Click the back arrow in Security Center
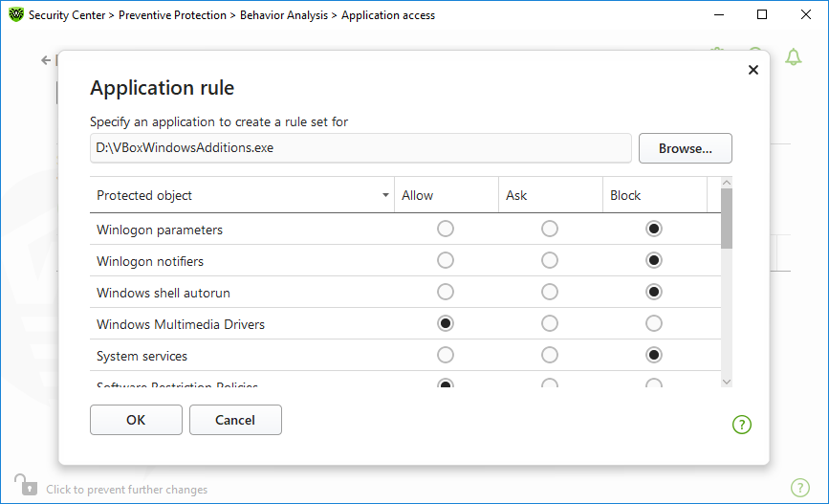The height and width of the screenshot is (504, 829). point(46,60)
